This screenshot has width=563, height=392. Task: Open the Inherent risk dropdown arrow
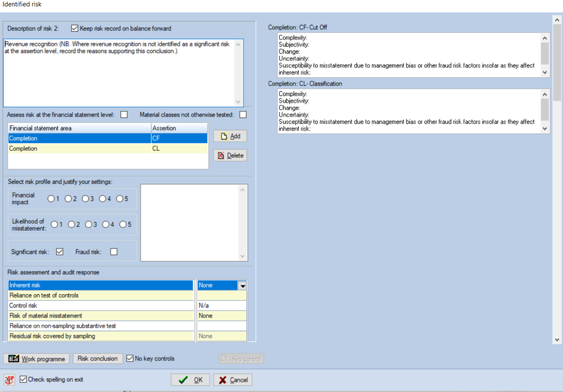[x=242, y=286]
